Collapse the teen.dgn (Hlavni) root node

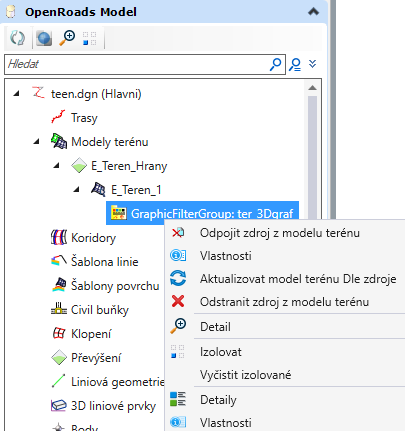16,94
